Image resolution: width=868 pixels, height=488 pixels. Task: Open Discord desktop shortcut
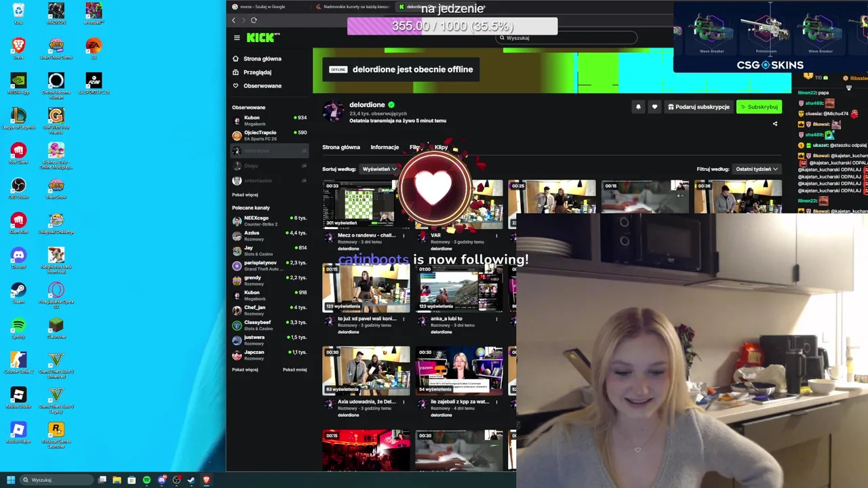(x=18, y=258)
